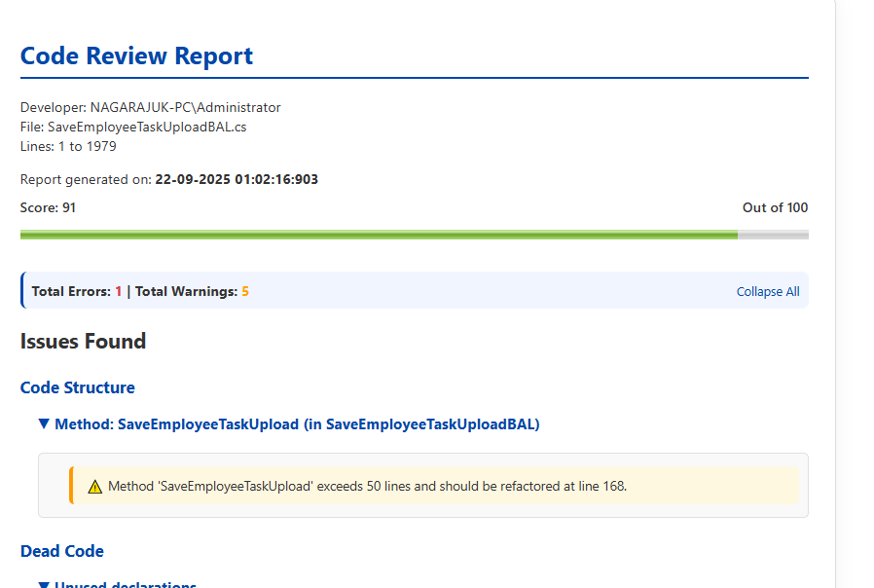Click the warning triangle icon in the alert

pyautogui.click(x=94, y=487)
